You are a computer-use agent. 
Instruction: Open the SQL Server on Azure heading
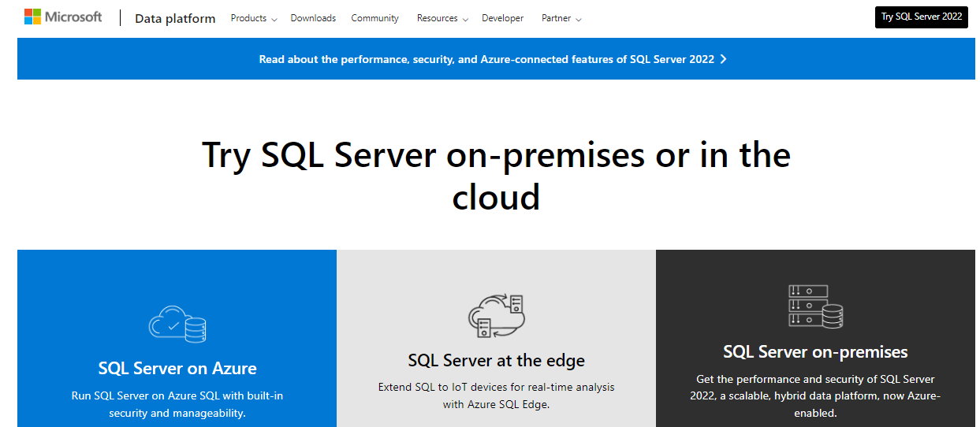click(177, 368)
